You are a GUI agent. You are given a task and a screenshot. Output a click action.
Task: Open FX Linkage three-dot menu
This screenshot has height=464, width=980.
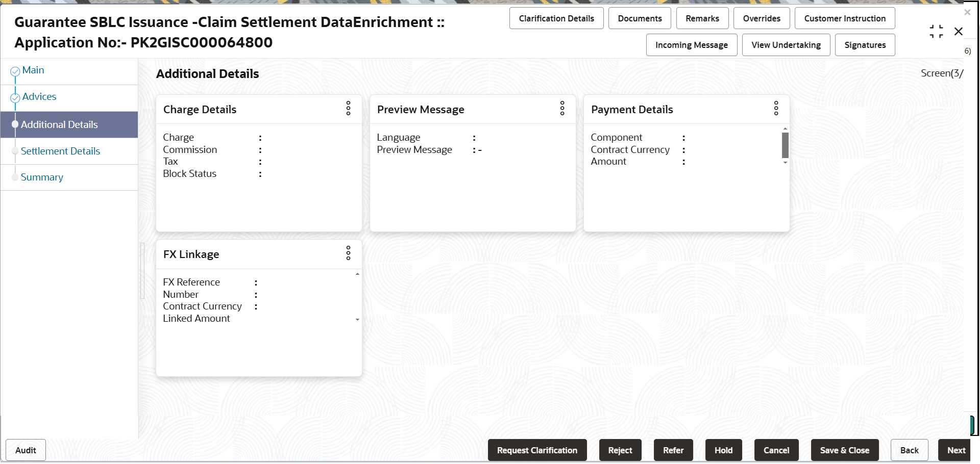pos(349,253)
